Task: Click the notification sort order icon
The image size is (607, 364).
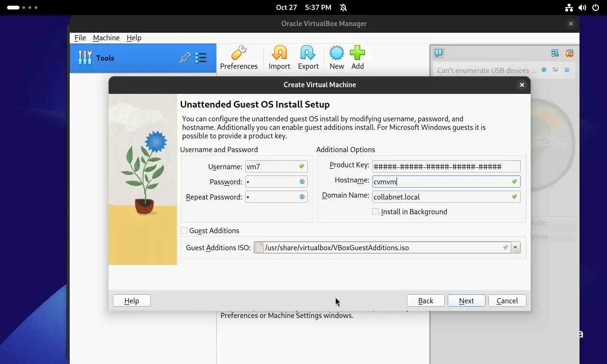Action: [555, 53]
